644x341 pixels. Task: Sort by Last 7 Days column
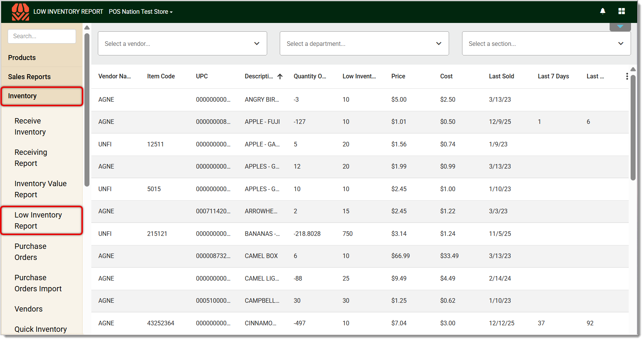(x=553, y=76)
